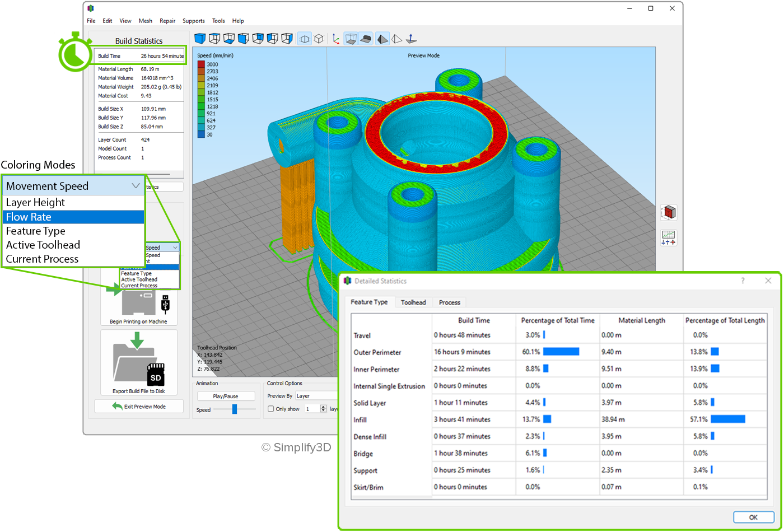The height and width of the screenshot is (532, 784).
Task: Open the Mesh menu
Action: pos(146,21)
